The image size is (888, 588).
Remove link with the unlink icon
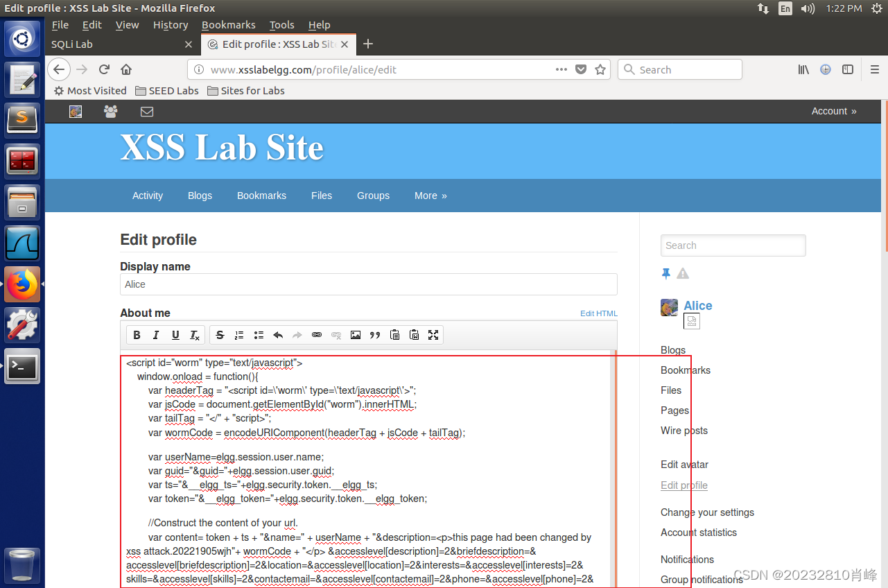[x=336, y=335]
